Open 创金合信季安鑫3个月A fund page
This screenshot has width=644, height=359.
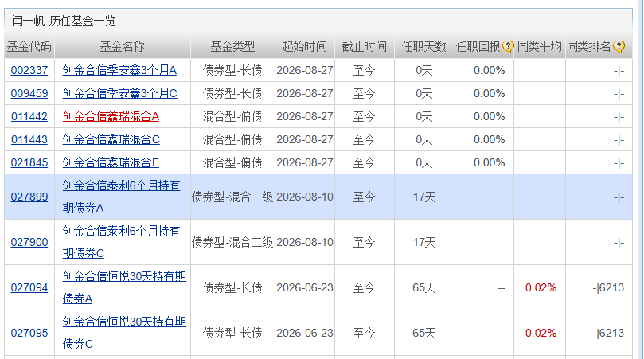[119, 70]
